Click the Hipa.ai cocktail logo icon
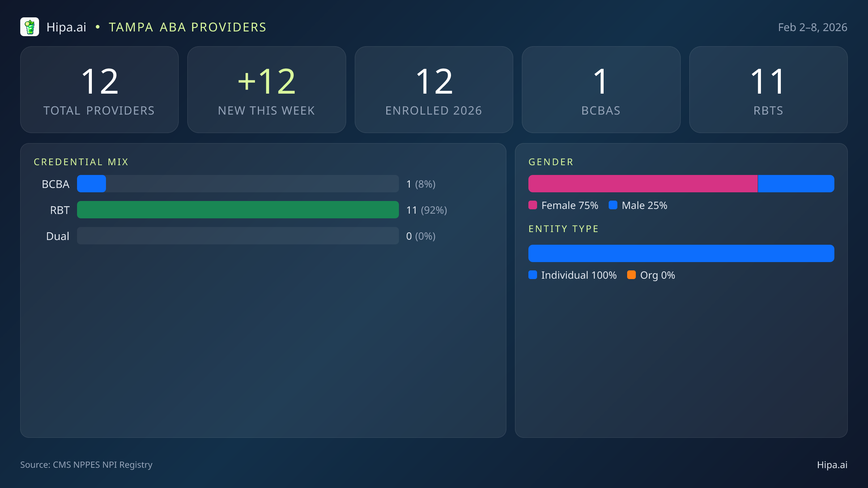The image size is (868, 488). point(30,27)
